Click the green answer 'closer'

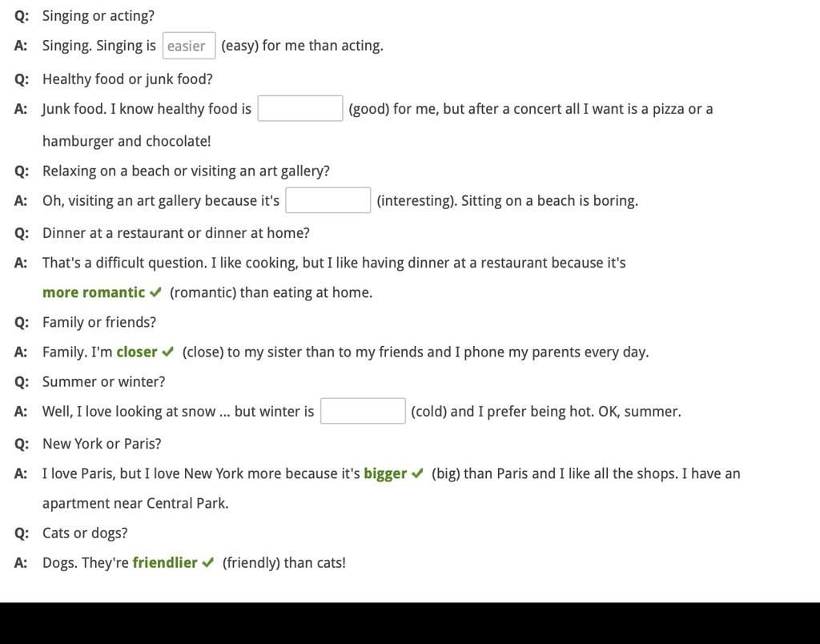tap(136, 352)
